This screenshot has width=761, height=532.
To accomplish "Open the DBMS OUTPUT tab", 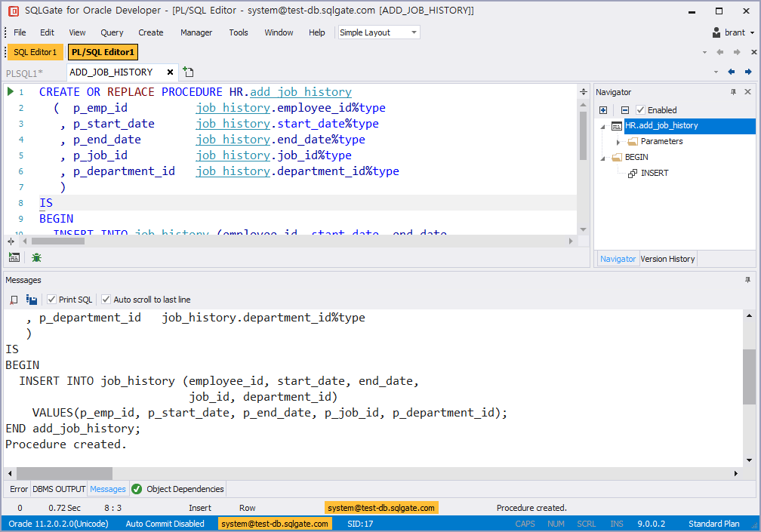I will [x=59, y=489].
